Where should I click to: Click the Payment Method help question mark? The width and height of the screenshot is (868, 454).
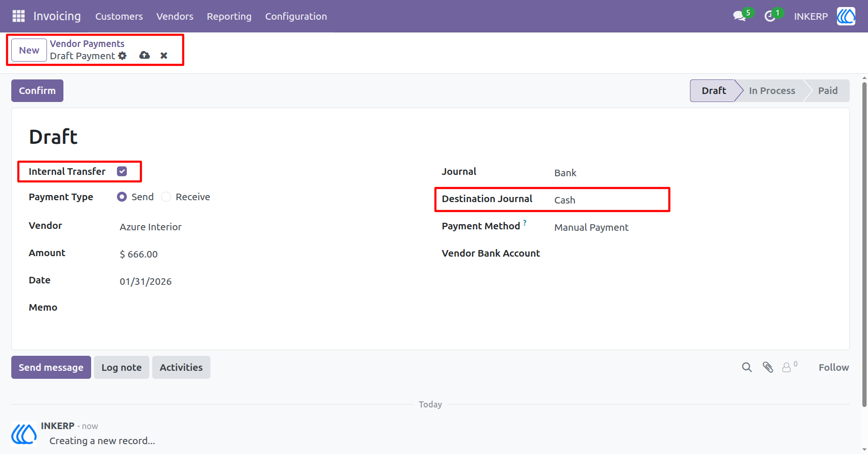(525, 223)
